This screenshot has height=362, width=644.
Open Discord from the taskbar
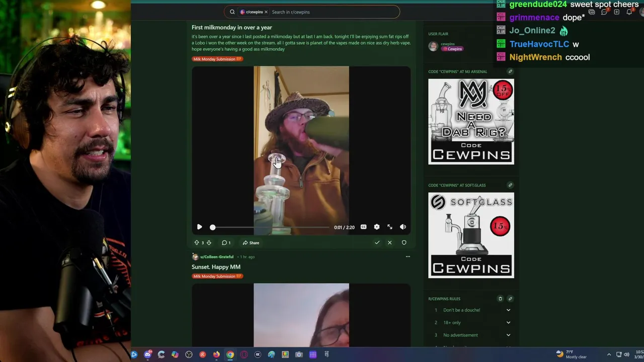pos(147,354)
